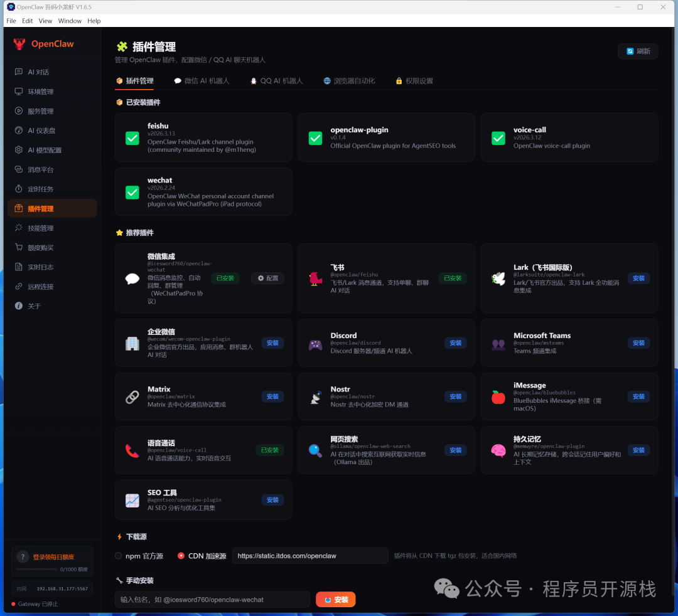This screenshot has height=616, width=678.
Task: Open the Window menu
Action: point(69,21)
